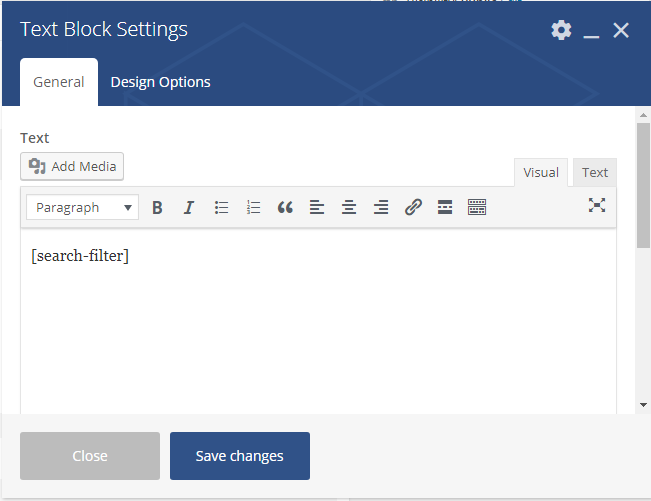
Task: Toggle the extended toolbar row
Action: pos(477,208)
